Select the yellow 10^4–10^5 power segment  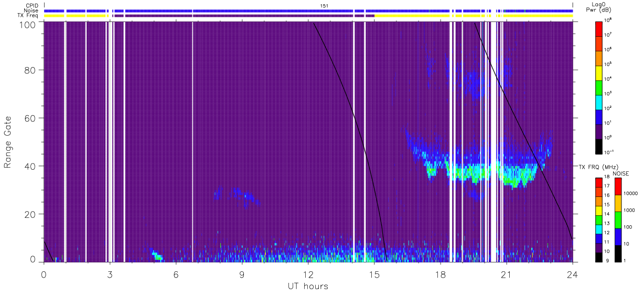point(599,72)
